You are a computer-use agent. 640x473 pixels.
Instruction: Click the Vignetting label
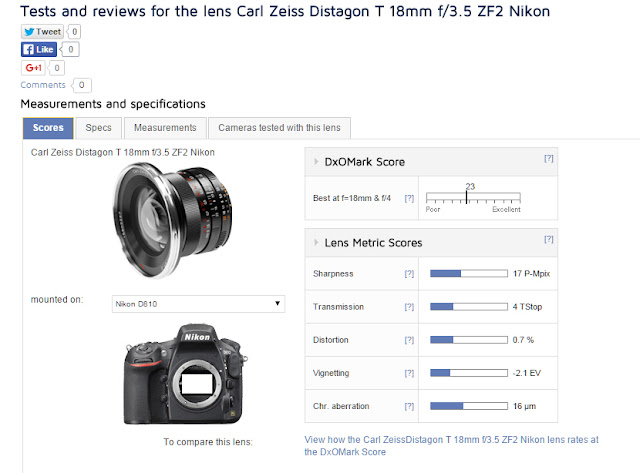331,373
